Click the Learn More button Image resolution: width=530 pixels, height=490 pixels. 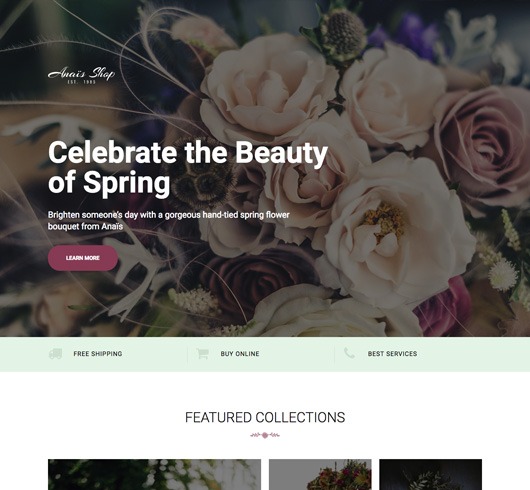[83, 258]
